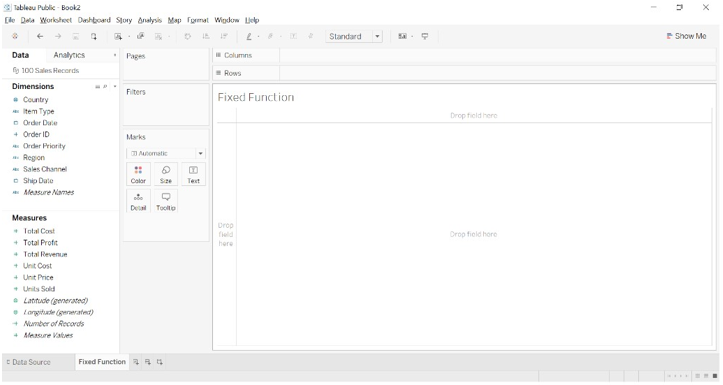
Task: Switch to the Data Source tab
Action: tap(28, 362)
